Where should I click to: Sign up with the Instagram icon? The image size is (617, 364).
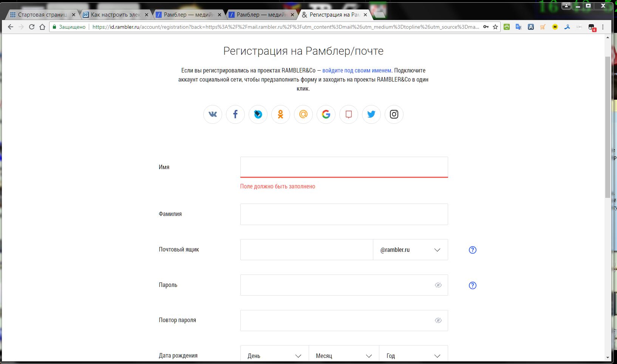tap(394, 114)
